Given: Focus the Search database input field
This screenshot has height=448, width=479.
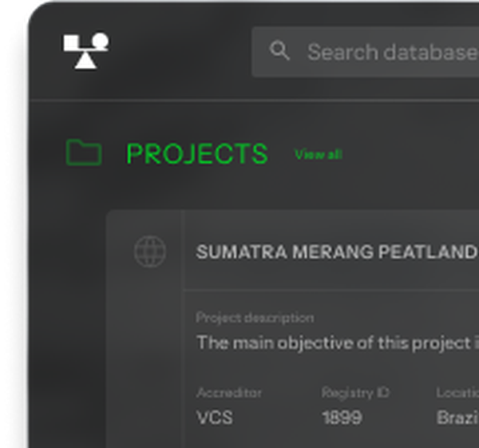Looking at the screenshot, I should click(366, 52).
